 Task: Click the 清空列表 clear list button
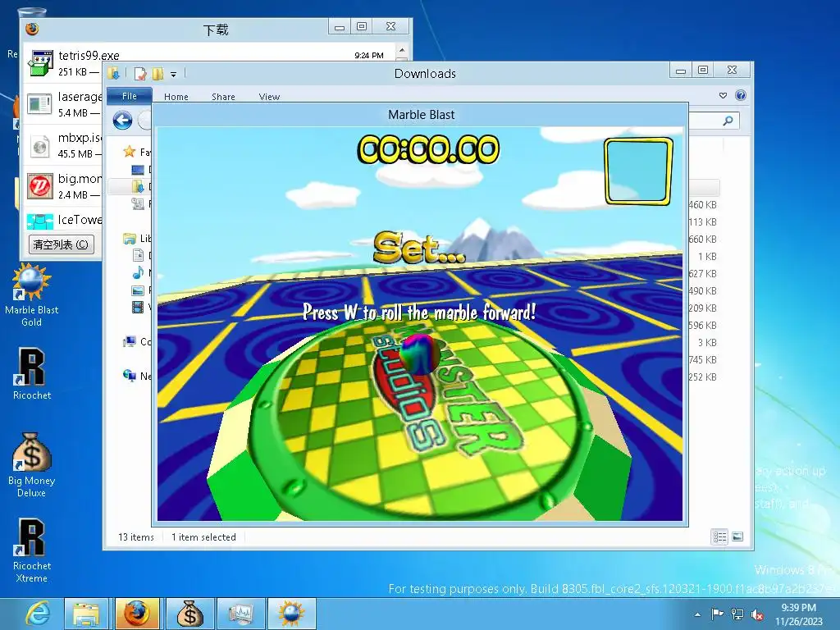tap(61, 244)
